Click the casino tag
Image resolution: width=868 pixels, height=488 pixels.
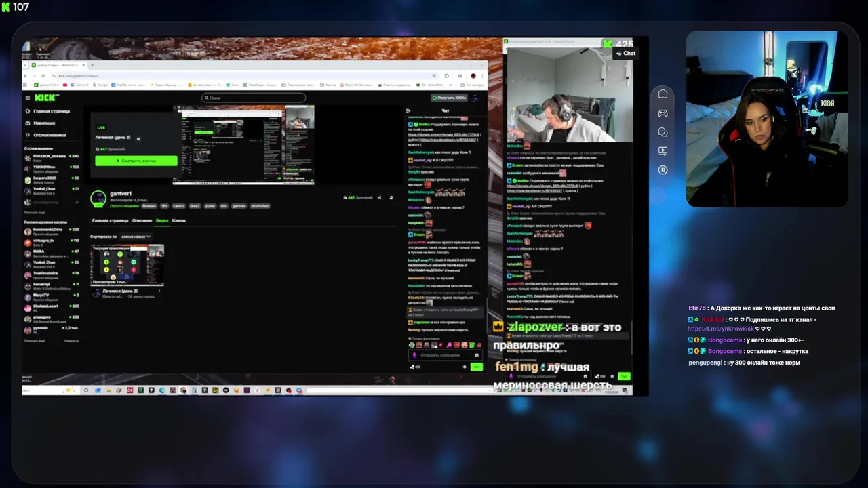click(178, 205)
